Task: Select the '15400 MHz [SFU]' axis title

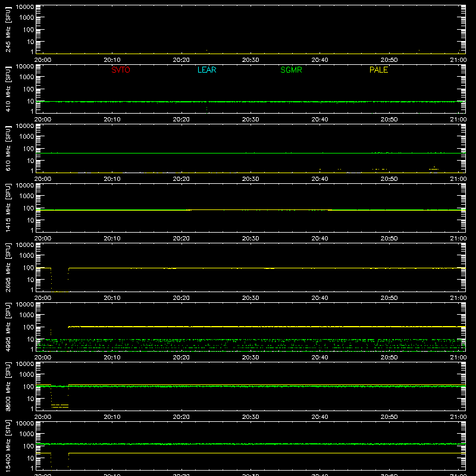Action: (x=8, y=446)
